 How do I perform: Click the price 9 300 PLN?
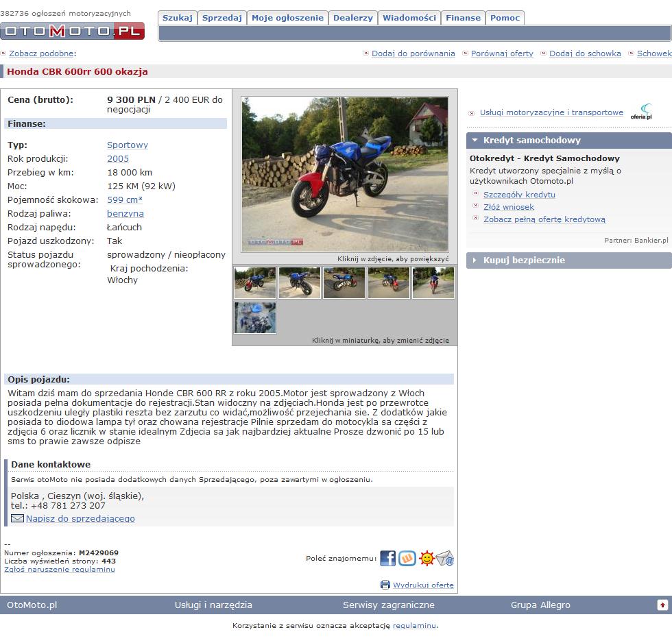pos(131,100)
